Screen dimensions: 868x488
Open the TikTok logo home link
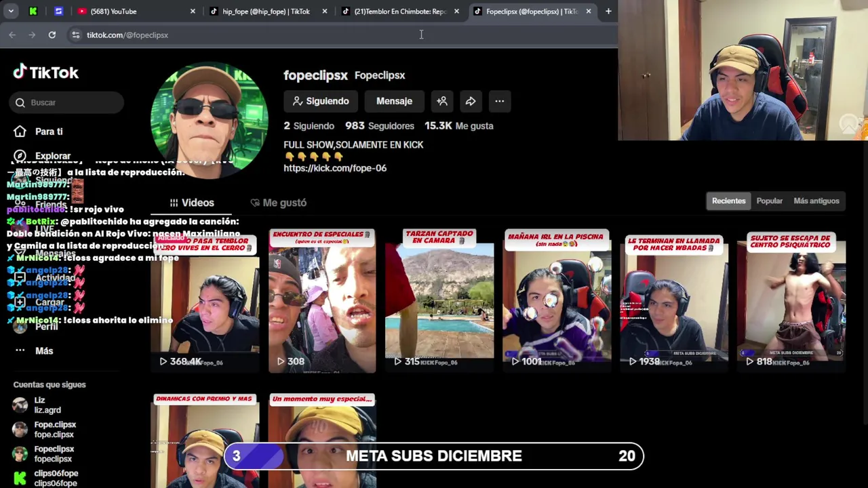click(45, 72)
